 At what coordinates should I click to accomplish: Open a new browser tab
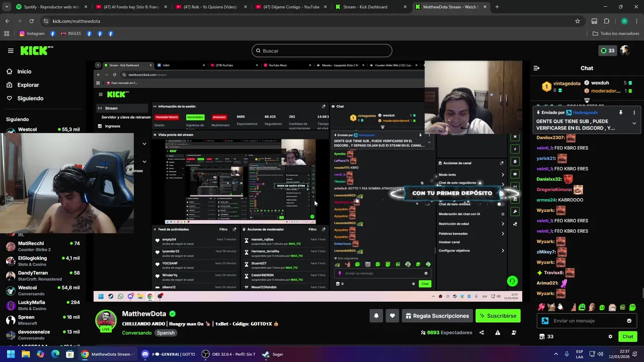(x=497, y=7)
